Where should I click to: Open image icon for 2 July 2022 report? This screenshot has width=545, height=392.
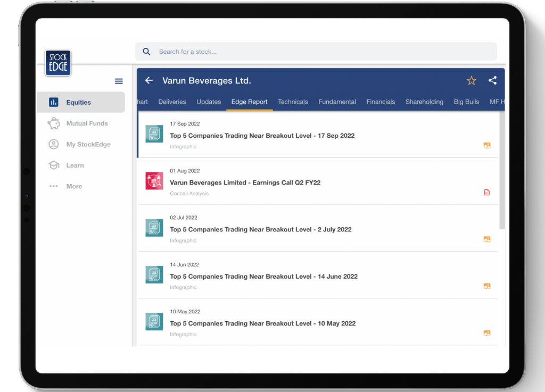point(487,239)
